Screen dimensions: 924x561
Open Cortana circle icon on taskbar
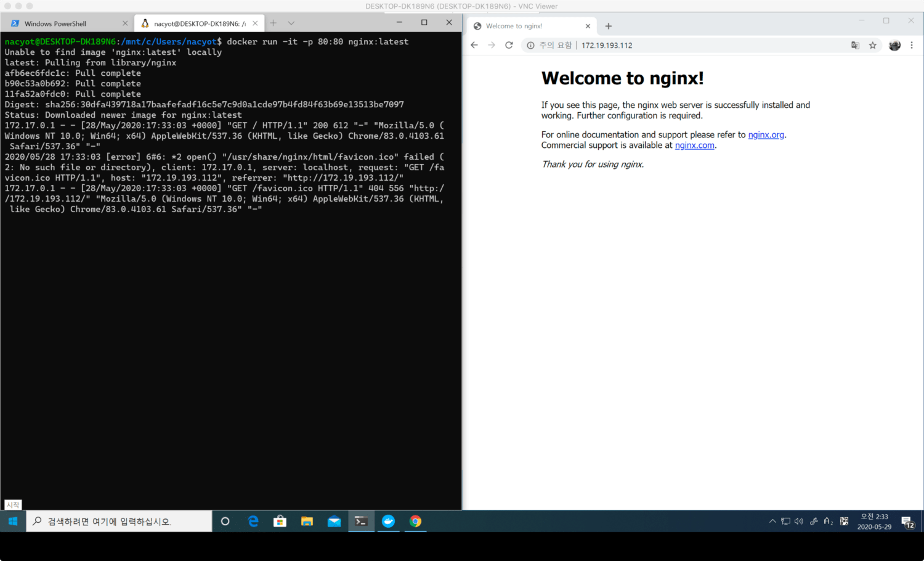tap(225, 522)
